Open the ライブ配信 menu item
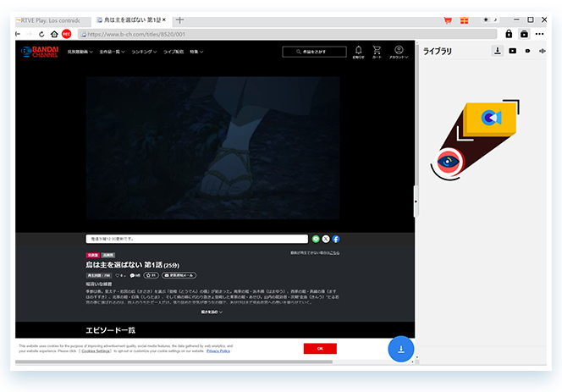This screenshot has width=562, height=392. pos(173,52)
